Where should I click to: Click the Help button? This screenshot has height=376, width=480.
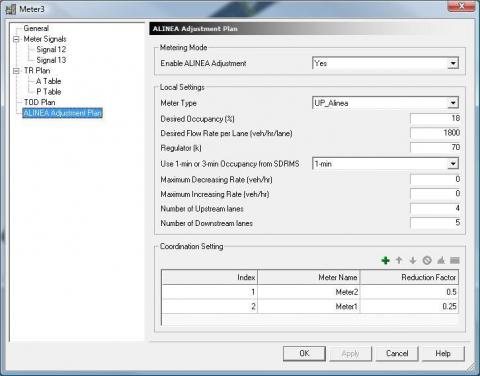click(443, 353)
